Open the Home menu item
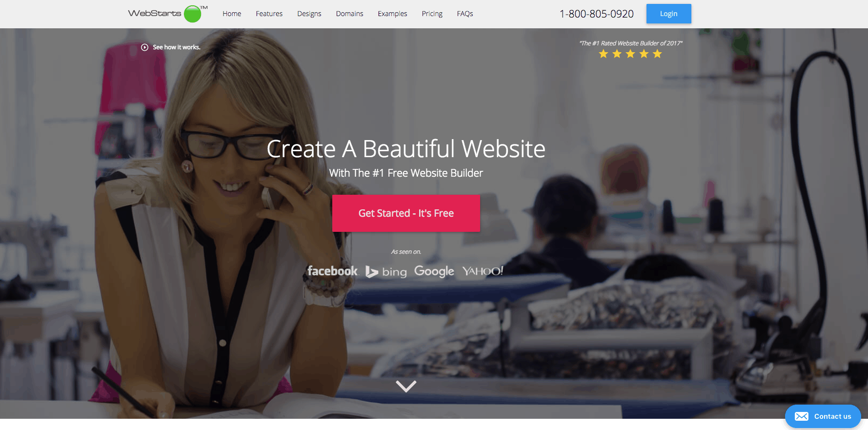Screen dimensions: 868x430 click(232, 14)
